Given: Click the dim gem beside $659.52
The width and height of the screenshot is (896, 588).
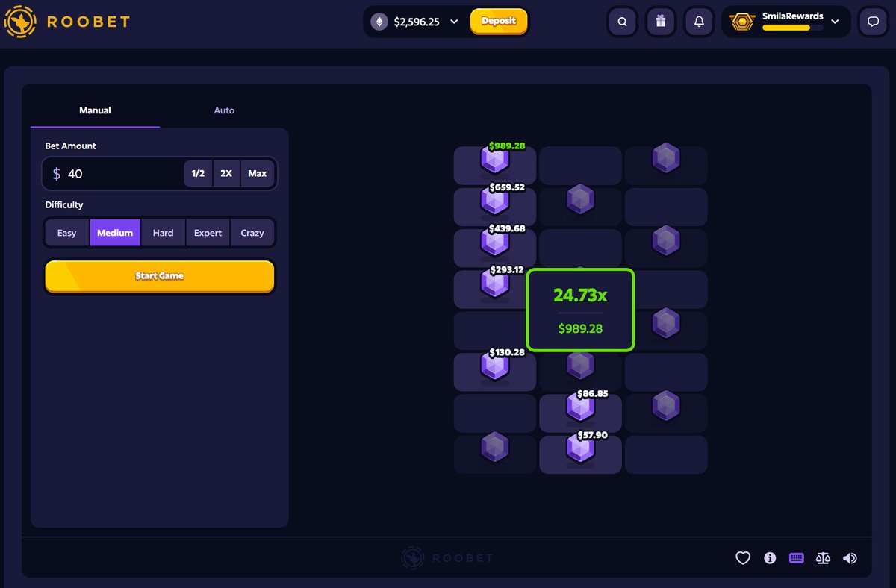Looking at the screenshot, I should (x=580, y=199).
